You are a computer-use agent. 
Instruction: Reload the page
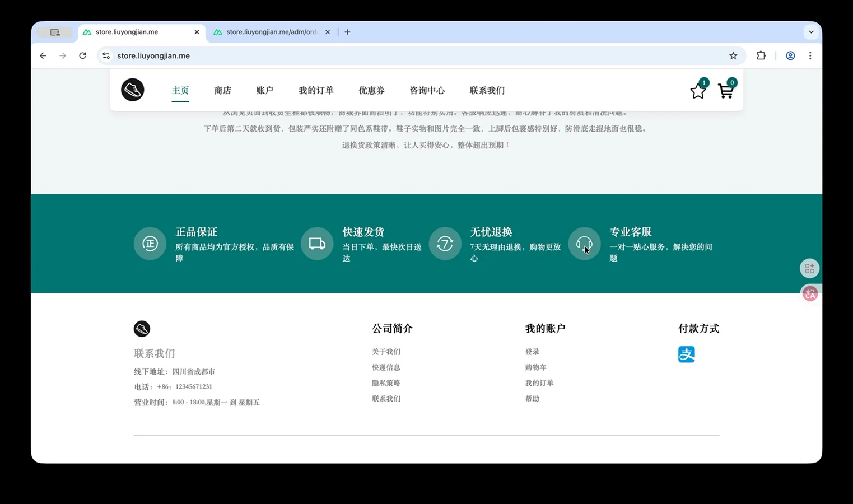82,55
